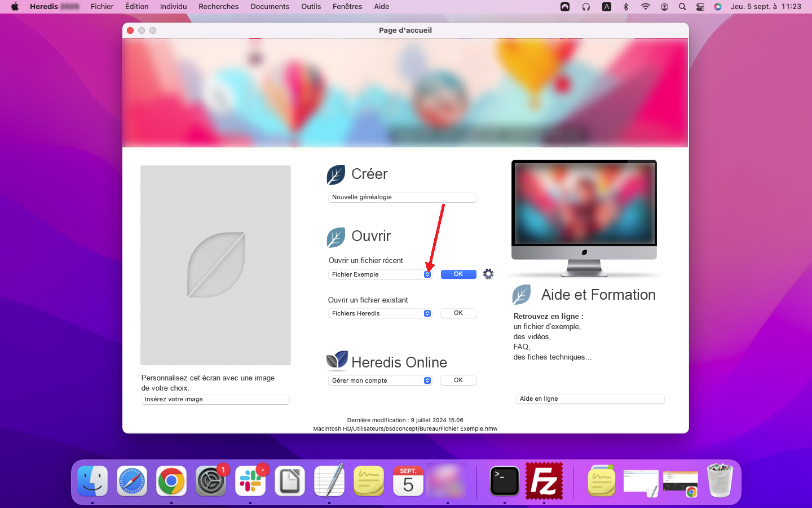Open the Recherches menu

tap(218, 7)
